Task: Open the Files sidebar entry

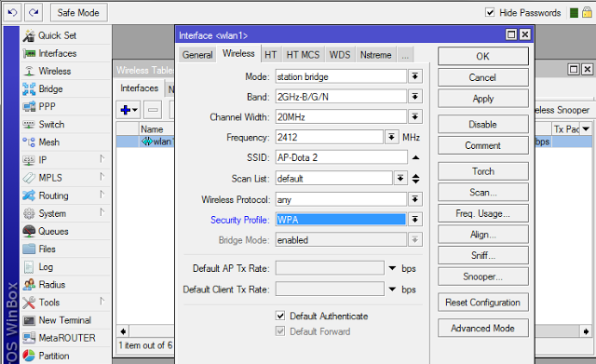Action: tap(66, 249)
